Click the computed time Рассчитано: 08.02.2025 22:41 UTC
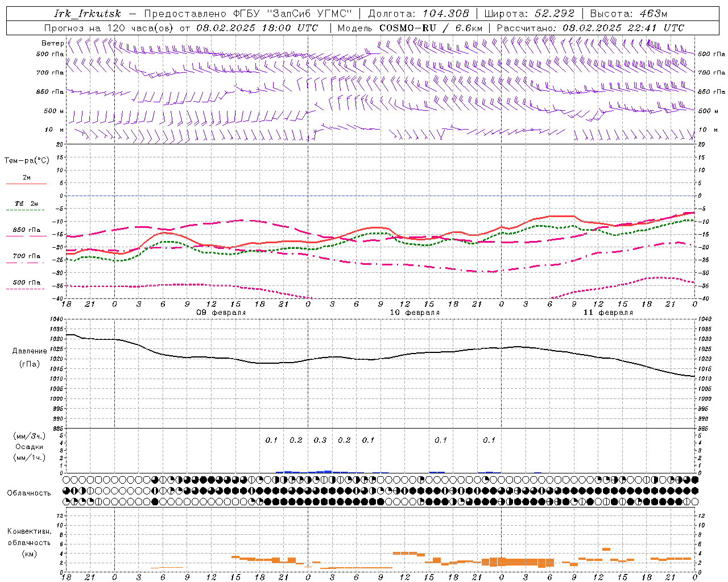Image resolution: width=728 pixels, height=582 pixels. (590, 28)
